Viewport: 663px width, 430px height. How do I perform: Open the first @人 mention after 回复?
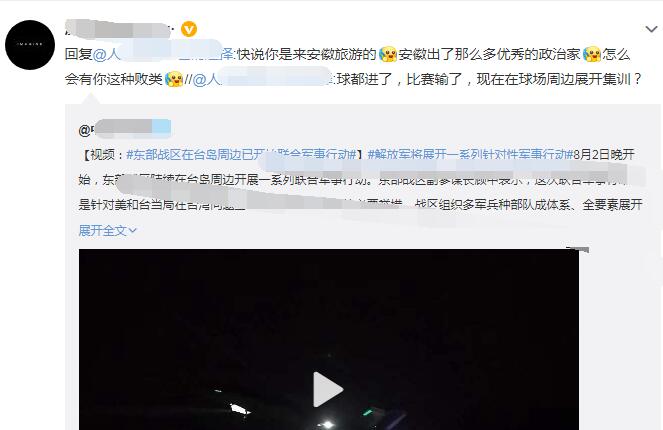coord(163,54)
